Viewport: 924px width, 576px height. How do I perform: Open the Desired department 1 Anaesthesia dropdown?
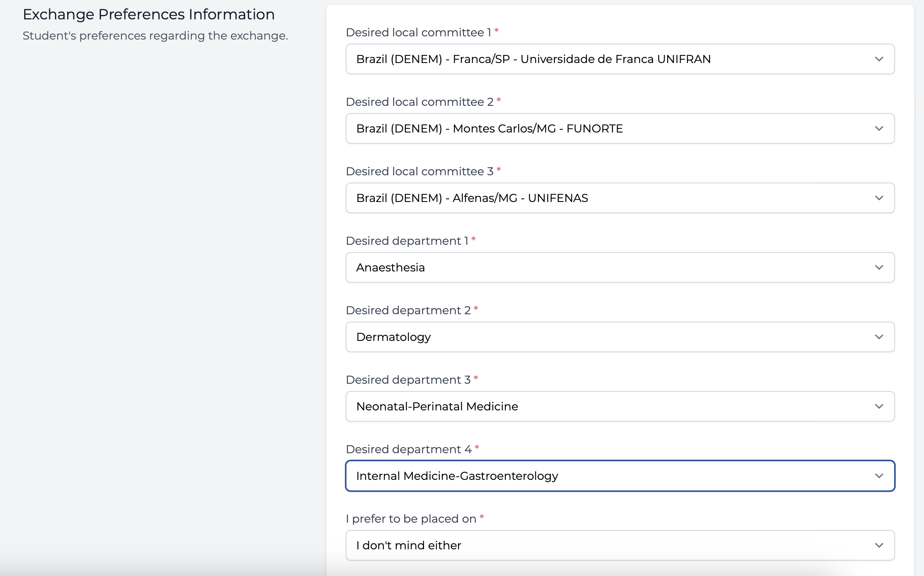click(620, 267)
